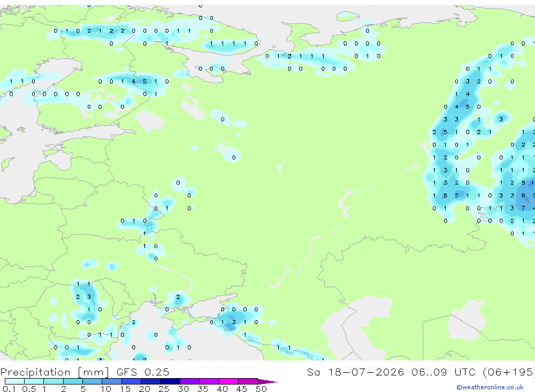Click the 'Precipitation [mm]' title text

pyautogui.click(x=55, y=372)
